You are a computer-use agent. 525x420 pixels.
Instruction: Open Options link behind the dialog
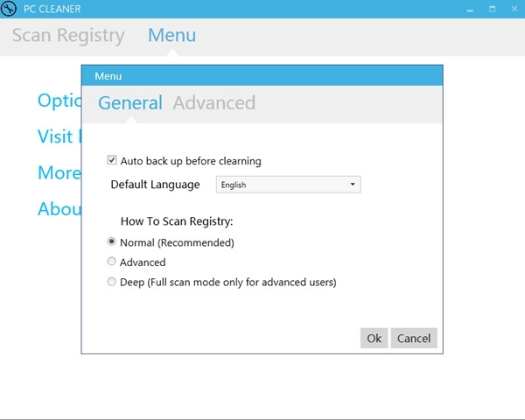click(x=59, y=100)
